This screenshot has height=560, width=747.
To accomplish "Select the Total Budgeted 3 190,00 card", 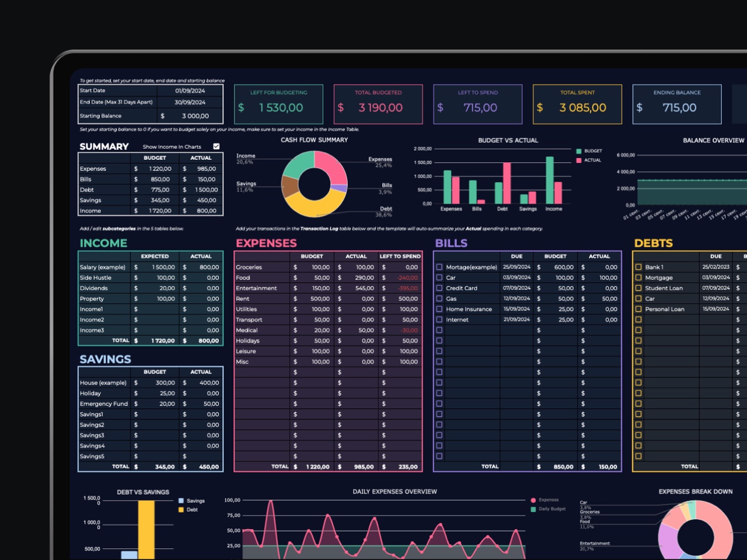I will [378, 104].
